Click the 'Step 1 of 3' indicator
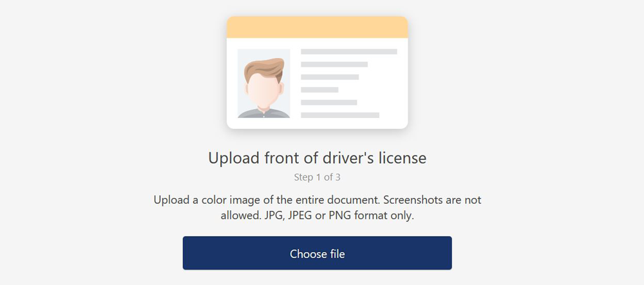The height and width of the screenshot is (285, 644). point(317,178)
